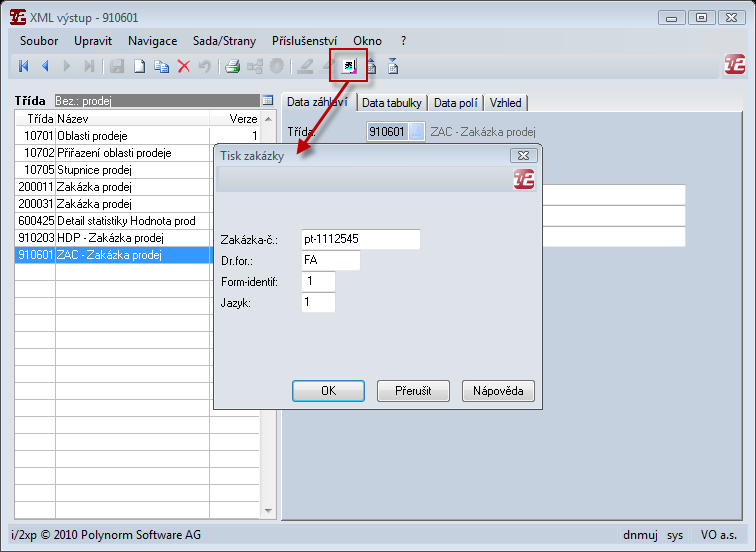Click the gear toolbar icon
This screenshot has width=756, height=552.
click(277, 66)
